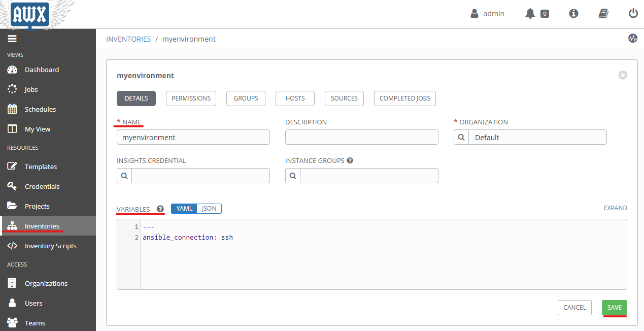View notifications bell icon
Image resolution: width=644 pixels, height=331 pixels.
point(530,14)
